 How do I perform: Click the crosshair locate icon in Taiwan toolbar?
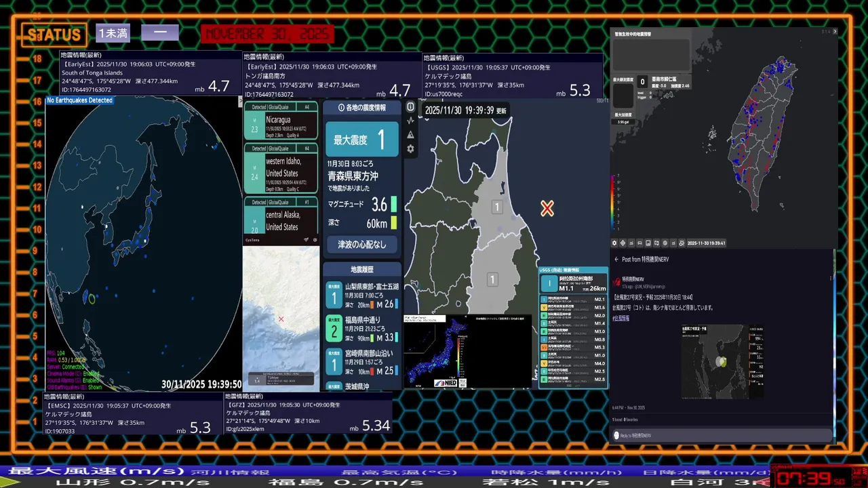point(623,243)
